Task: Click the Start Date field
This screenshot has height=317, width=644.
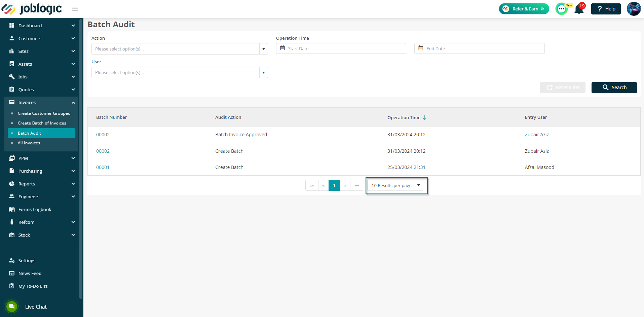Action: click(341, 48)
